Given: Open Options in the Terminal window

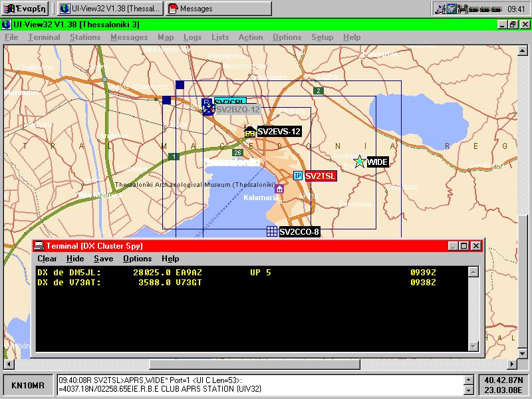Looking at the screenshot, I should point(138,259).
